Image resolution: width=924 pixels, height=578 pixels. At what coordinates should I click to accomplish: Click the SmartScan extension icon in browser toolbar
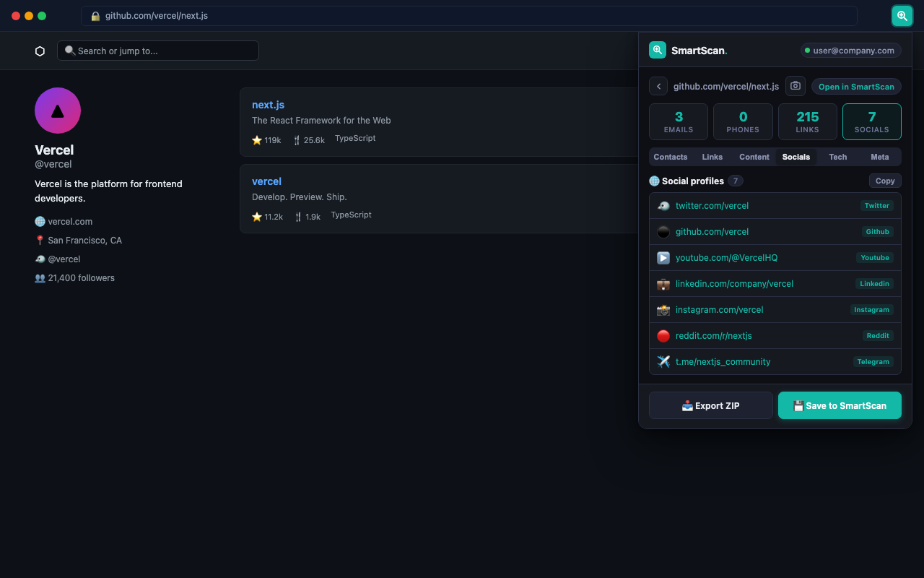902,16
